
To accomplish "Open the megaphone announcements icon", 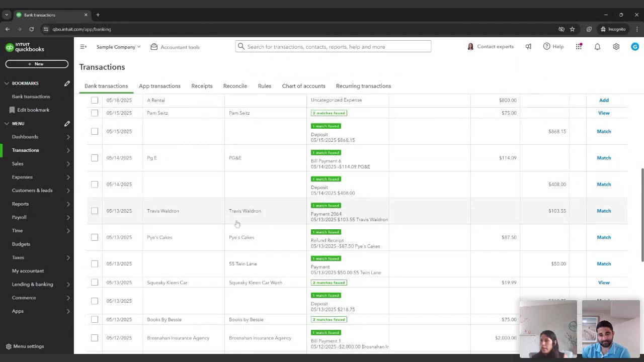I will pyautogui.click(x=528, y=47).
